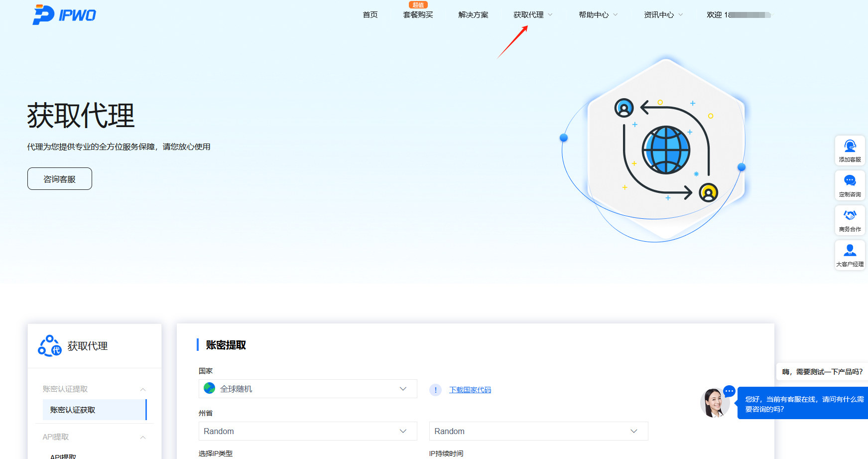Click the customer service agent avatar
The image size is (868, 459).
tap(716, 403)
